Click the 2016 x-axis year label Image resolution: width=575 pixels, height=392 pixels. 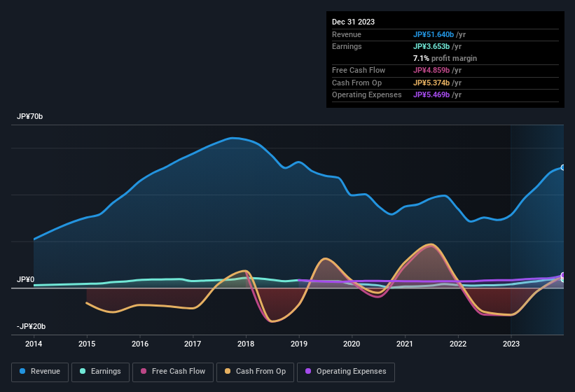click(140, 344)
